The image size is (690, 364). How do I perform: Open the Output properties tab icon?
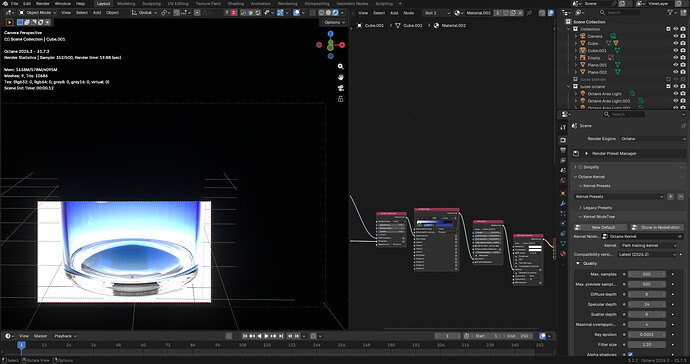click(563, 151)
